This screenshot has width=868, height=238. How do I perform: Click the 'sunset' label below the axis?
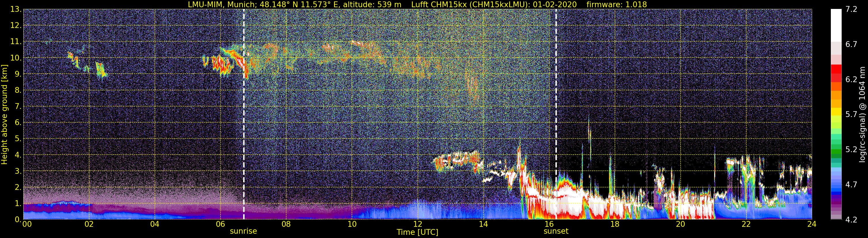click(556, 231)
